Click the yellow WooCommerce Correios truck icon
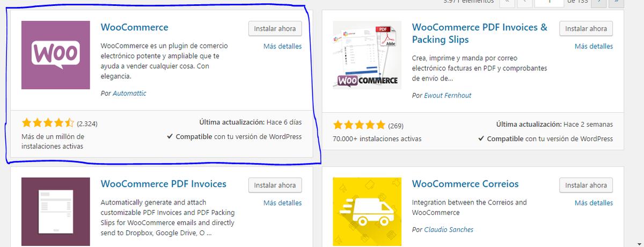The height and width of the screenshot is (247, 644). 367,212
